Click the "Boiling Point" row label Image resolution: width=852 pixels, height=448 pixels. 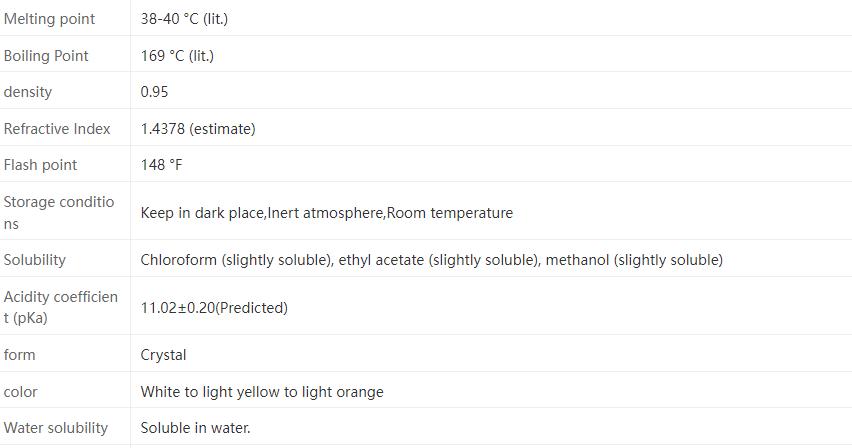coord(46,56)
